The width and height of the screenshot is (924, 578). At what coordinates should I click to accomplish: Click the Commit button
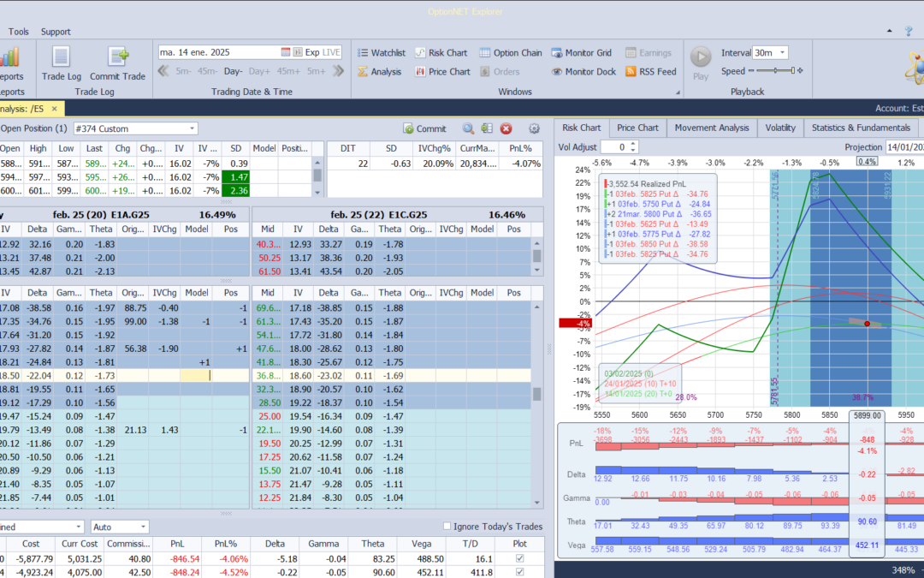(x=425, y=128)
